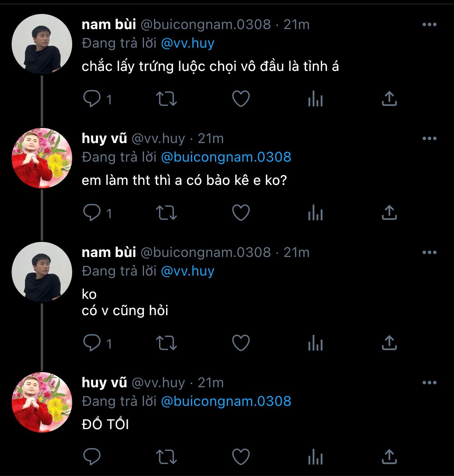Reply to the boiled egg tweet
Viewport: 454px width, 476px height.
[x=92, y=99]
